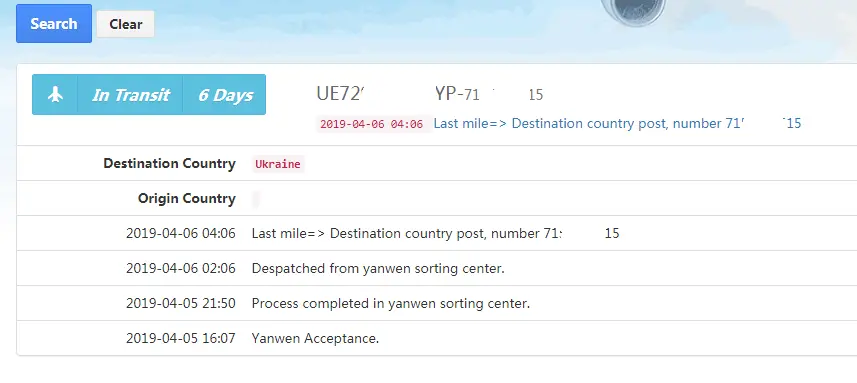This screenshot has width=857, height=383.
Task: Click the 2019-04-05 16:07 timestamp
Action: point(180,338)
